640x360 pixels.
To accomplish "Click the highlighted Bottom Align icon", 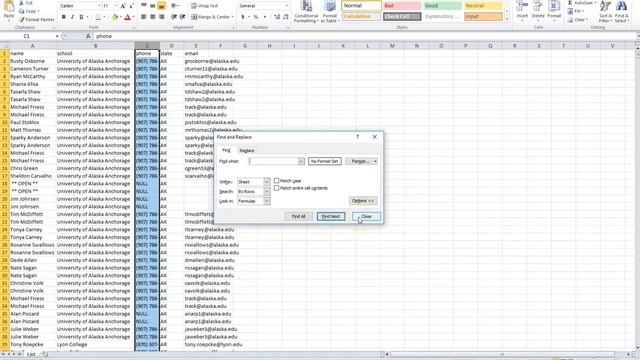I will [x=162, y=6].
